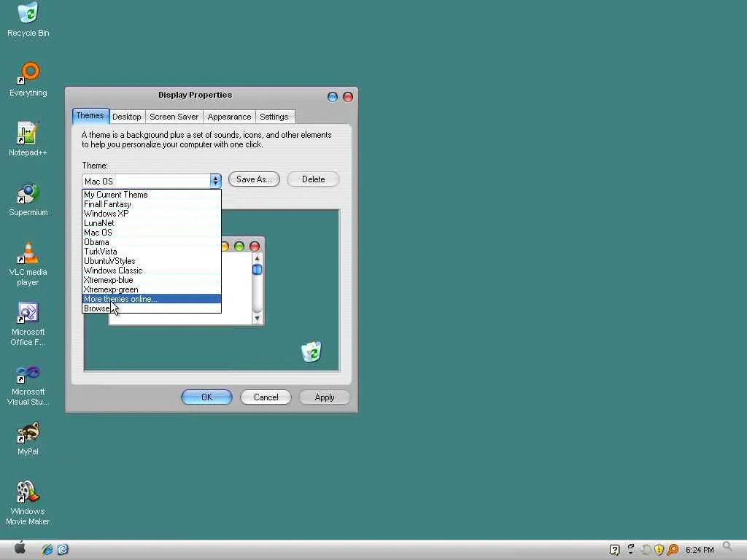Image resolution: width=747 pixels, height=560 pixels.
Task: Open the Settings tab
Action: (274, 117)
